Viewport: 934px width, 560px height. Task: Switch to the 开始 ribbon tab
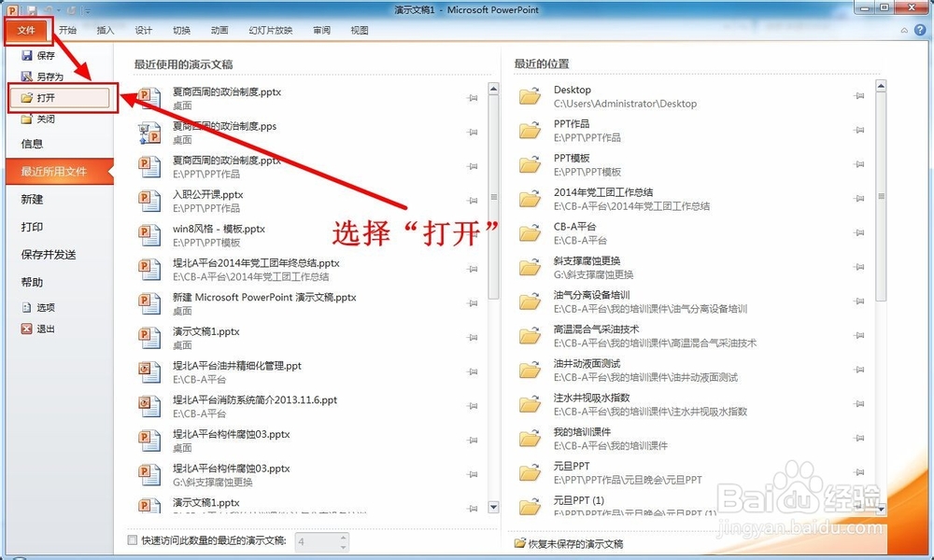(x=68, y=31)
